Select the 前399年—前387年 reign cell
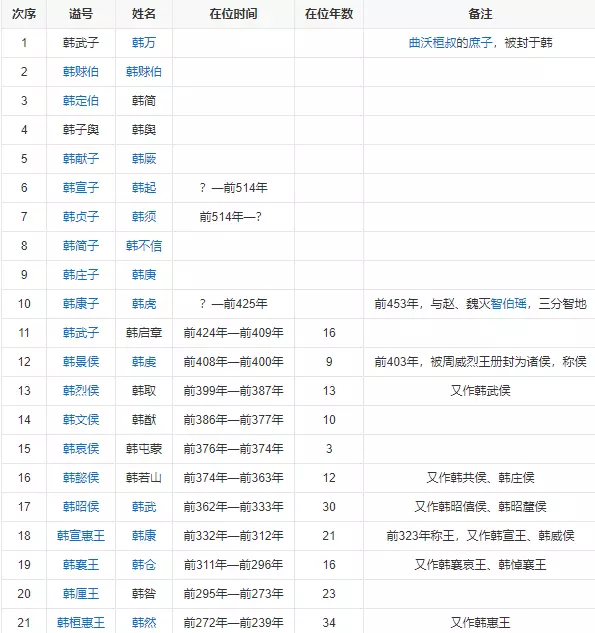Viewport: 595px width, 633px height. point(233,391)
